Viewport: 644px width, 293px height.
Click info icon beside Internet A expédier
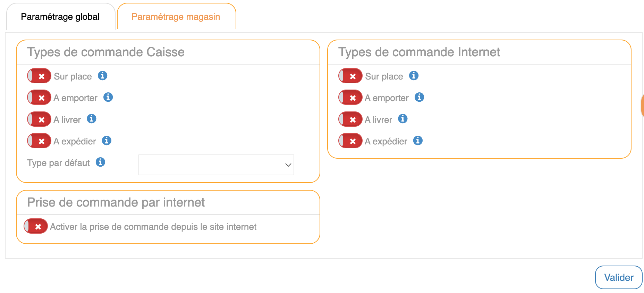pos(418,141)
